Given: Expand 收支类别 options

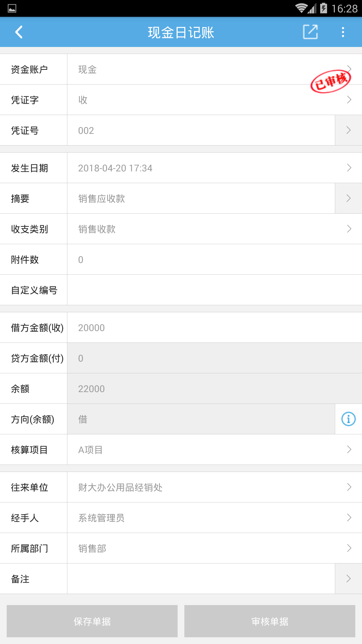Looking at the screenshot, I should 349,229.
